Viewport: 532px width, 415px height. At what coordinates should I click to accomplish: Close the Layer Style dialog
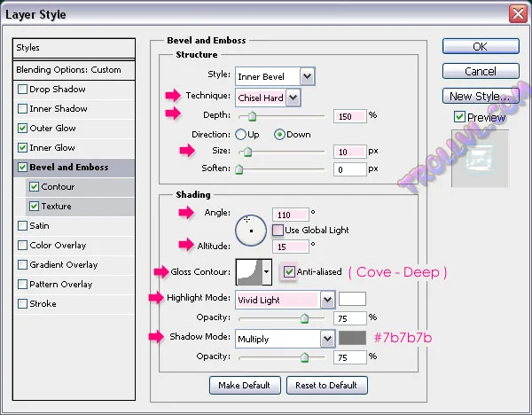tap(518, 14)
